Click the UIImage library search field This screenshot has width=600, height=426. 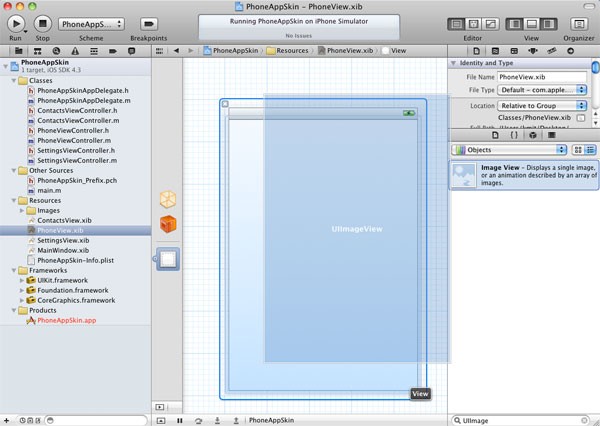(522, 421)
